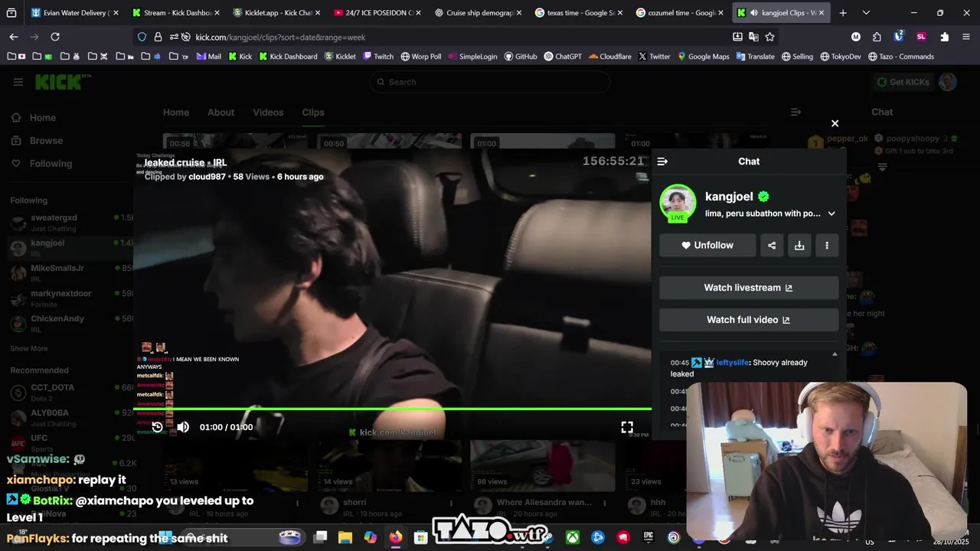Open the tracking protection shield
This screenshot has height=551, width=980.
pyautogui.click(x=142, y=37)
